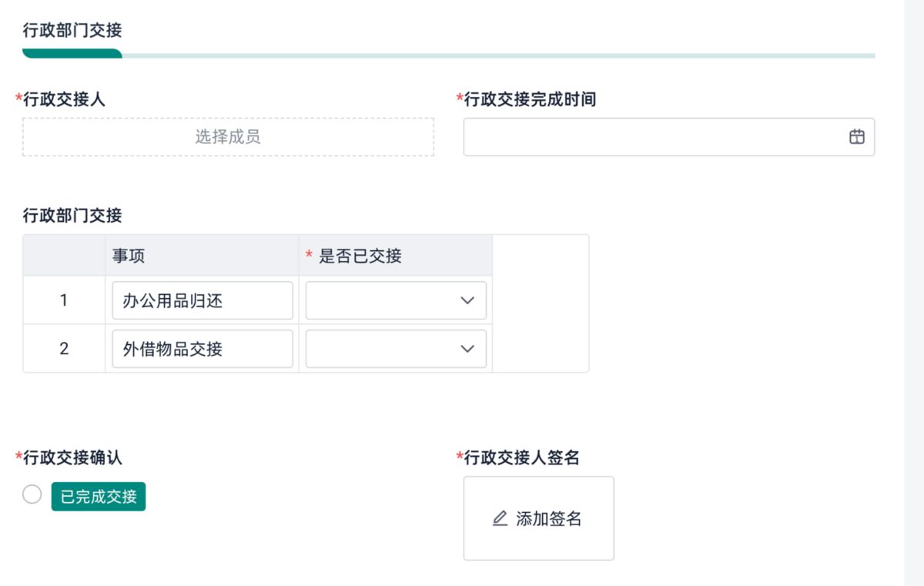Expand 是否已交接 dropdown for 办公用品归还 row
This screenshot has height=586, width=924.
coord(467,300)
